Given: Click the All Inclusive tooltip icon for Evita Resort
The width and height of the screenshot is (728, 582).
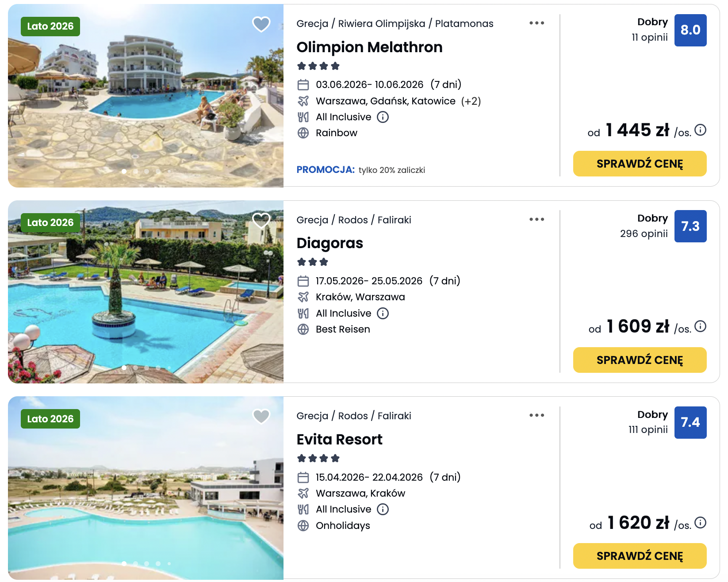Looking at the screenshot, I should click(x=382, y=509).
